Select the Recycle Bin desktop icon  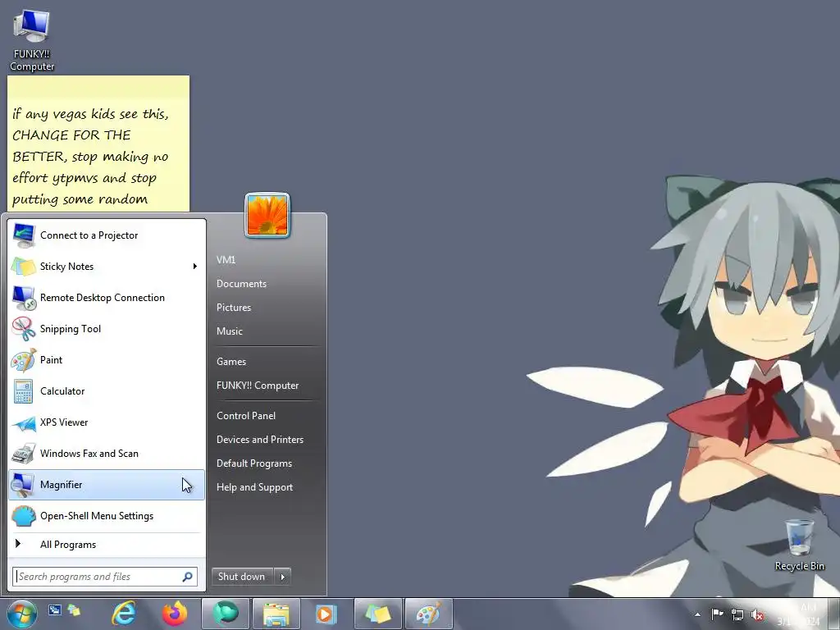(799, 545)
